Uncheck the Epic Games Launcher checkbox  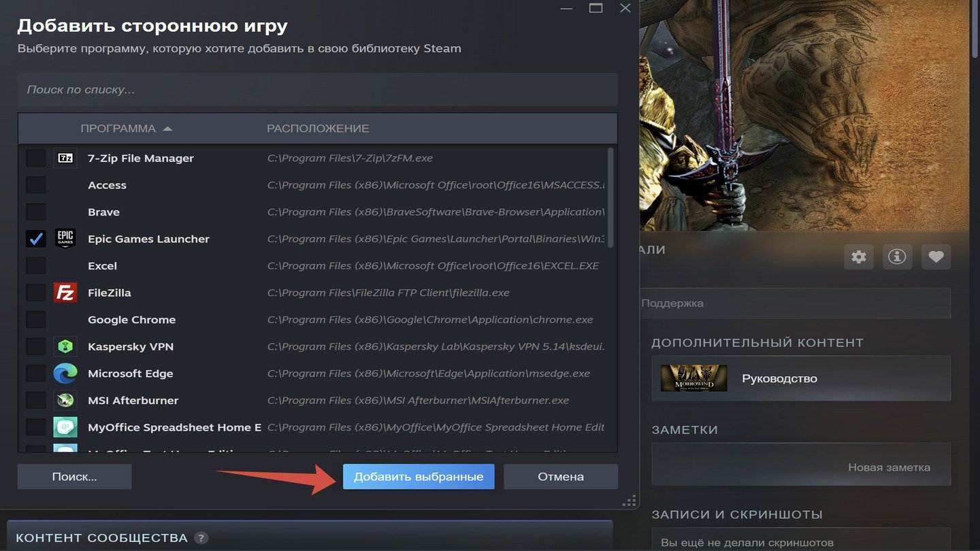(35, 239)
